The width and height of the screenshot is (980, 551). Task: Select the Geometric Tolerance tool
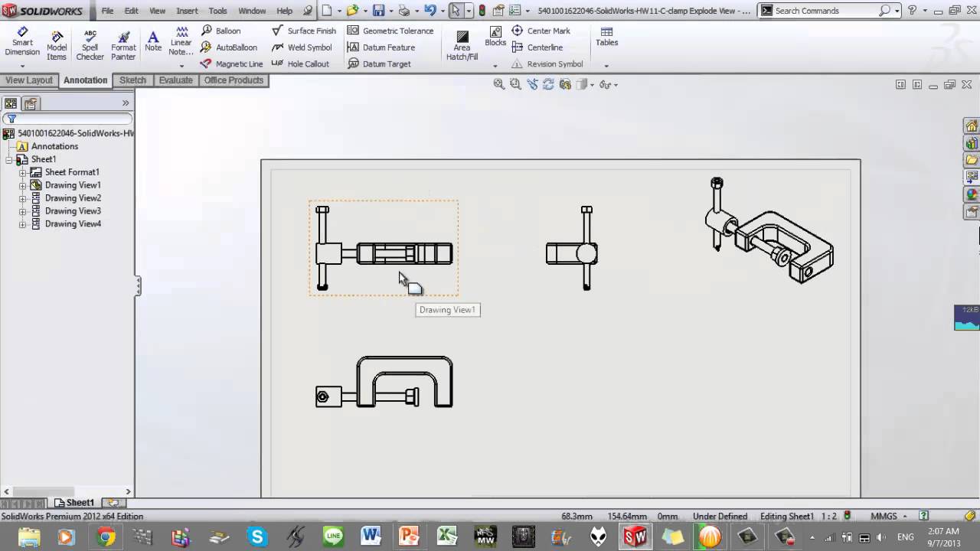coord(390,31)
